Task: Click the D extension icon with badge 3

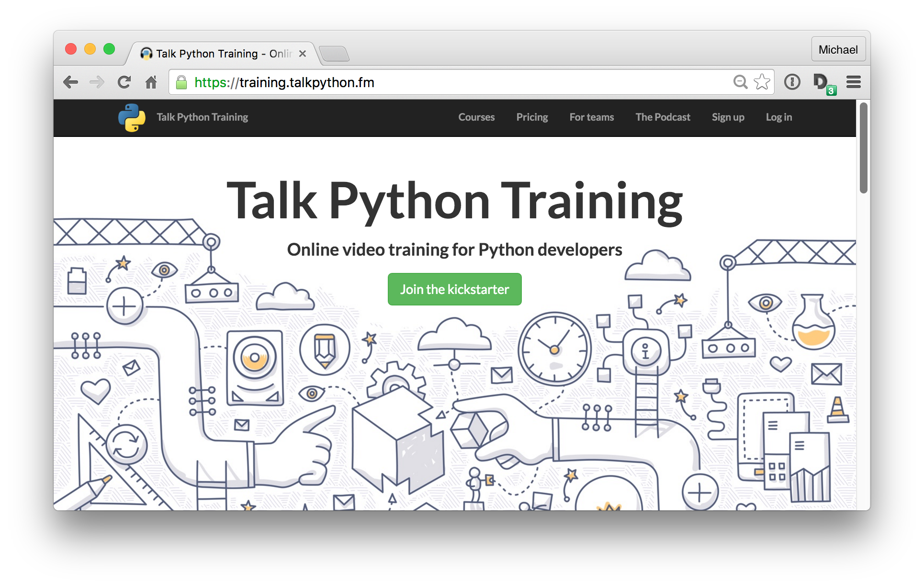Action: (x=821, y=82)
